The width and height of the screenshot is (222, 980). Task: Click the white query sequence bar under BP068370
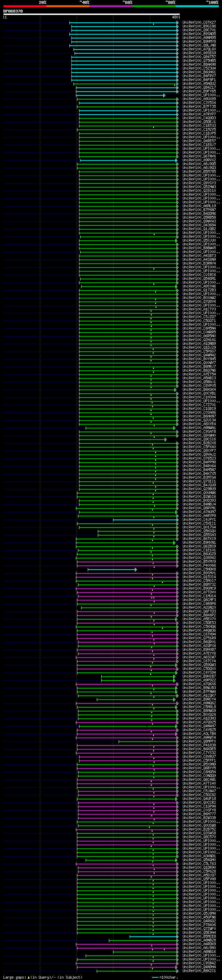tap(92, 15)
